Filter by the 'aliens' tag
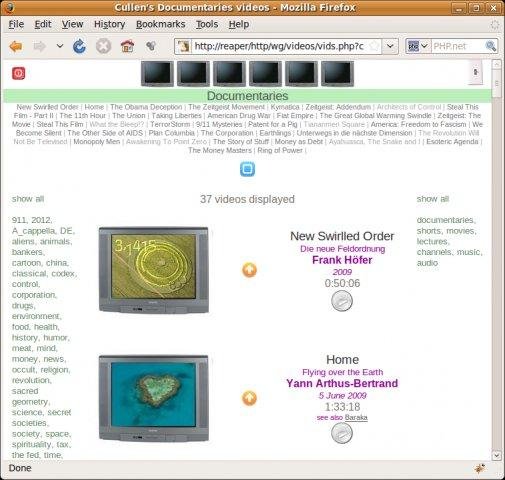Viewport: 505px width, 480px height. click(24, 242)
